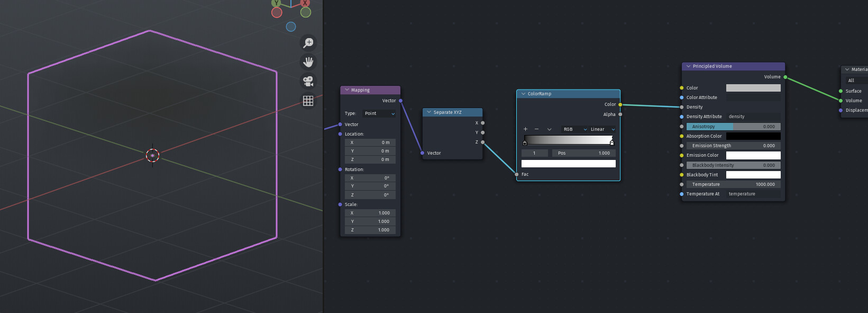Click the Location Z field
Screen dimensions: 868x313
coord(370,159)
